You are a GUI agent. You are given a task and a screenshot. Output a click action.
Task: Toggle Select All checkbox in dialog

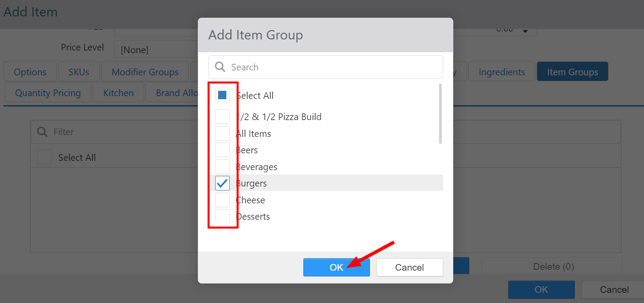tap(222, 95)
